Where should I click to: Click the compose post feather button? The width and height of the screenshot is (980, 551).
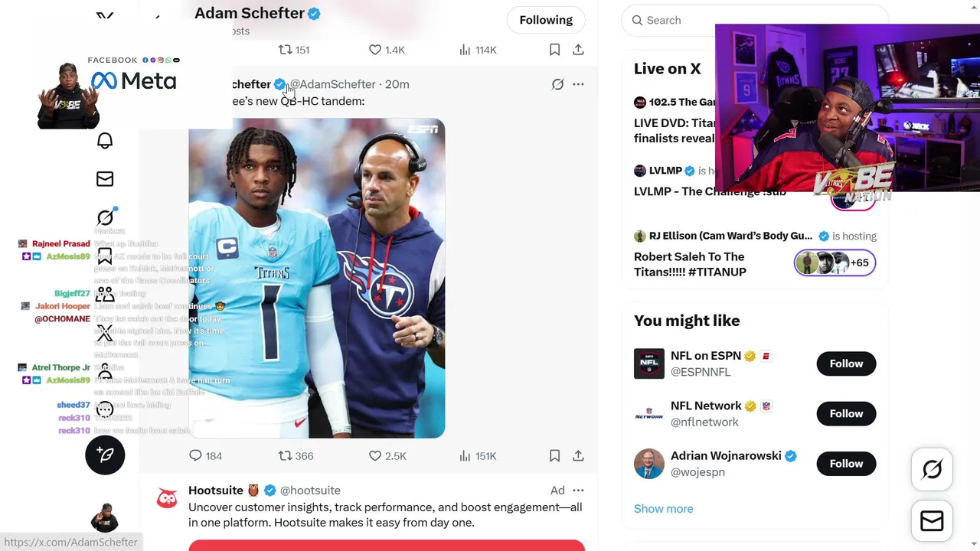105,455
